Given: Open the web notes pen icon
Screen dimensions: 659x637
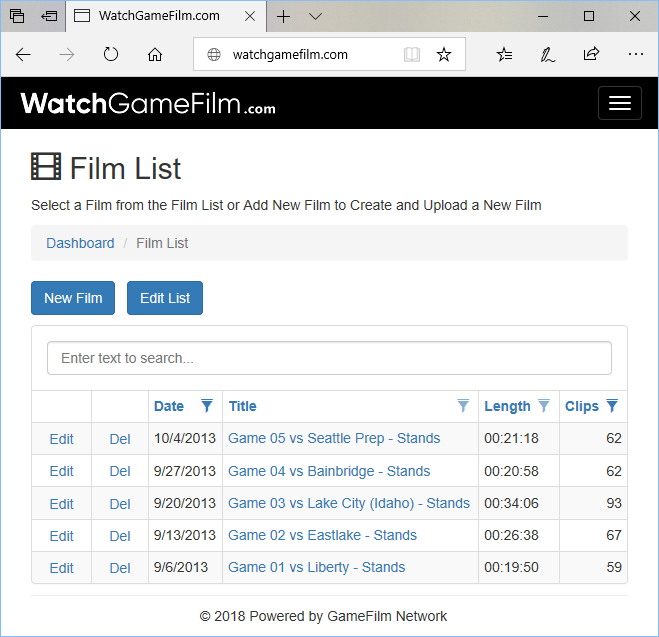Looking at the screenshot, I should (x=548, y=54).
